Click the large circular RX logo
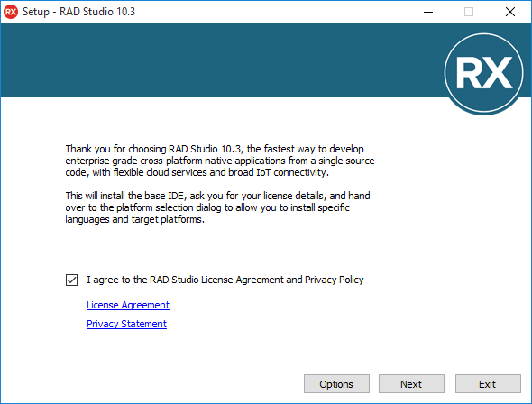Image resolution: width=532 pixels, height=404 pixels. pos(484,73)
